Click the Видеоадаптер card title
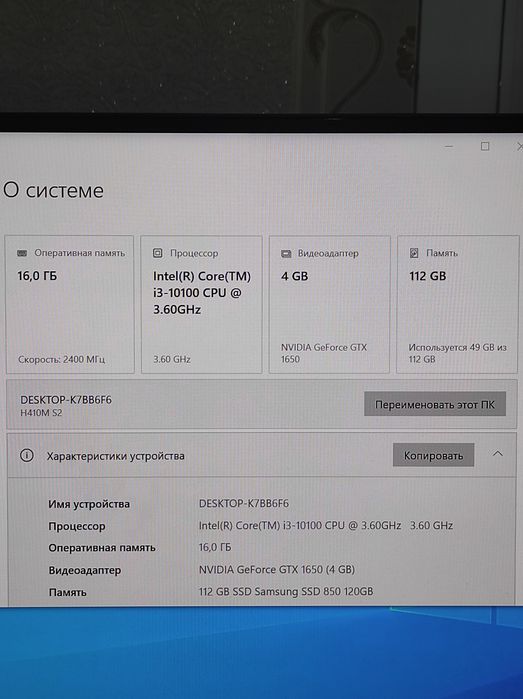Image resolution: width=523 pixels, height=699 pixels. point(328,254)
